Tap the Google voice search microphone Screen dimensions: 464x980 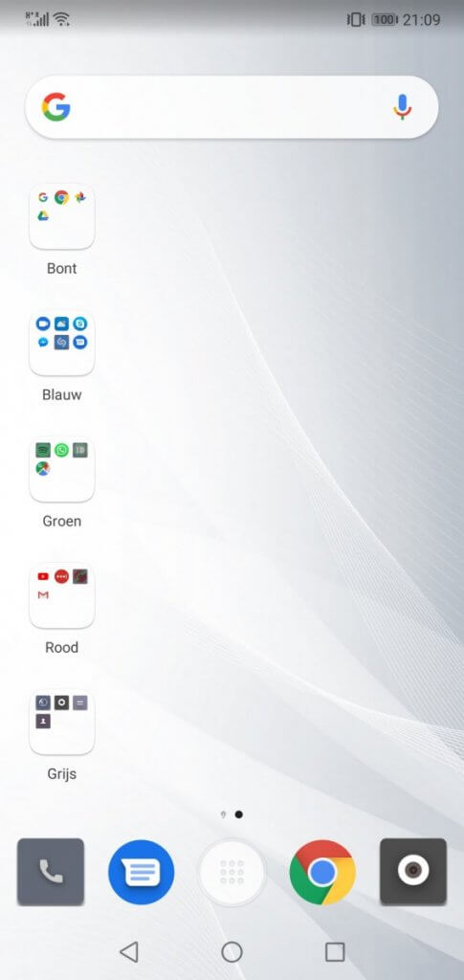pyautogui.click(x=402, y=107)
